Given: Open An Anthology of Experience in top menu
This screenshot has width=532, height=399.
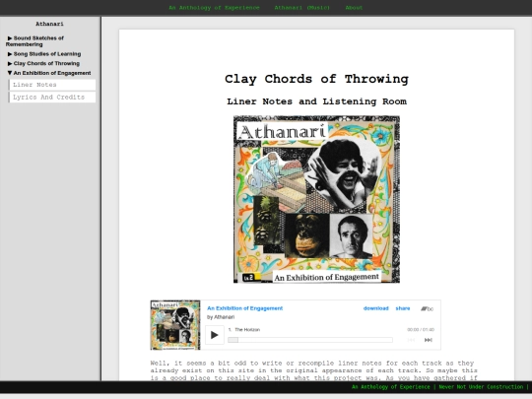Looking at the screenshot, I should tap(214, 8).
